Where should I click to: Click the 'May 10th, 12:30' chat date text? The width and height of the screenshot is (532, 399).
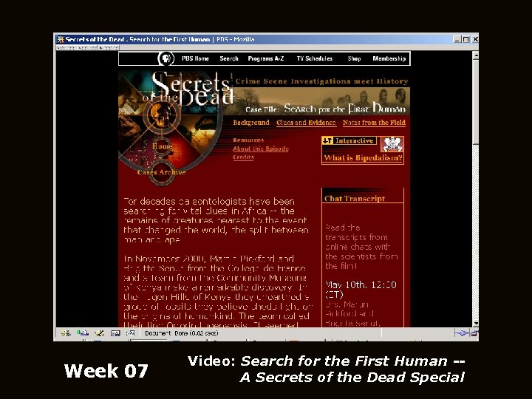[x=361, y=290]
